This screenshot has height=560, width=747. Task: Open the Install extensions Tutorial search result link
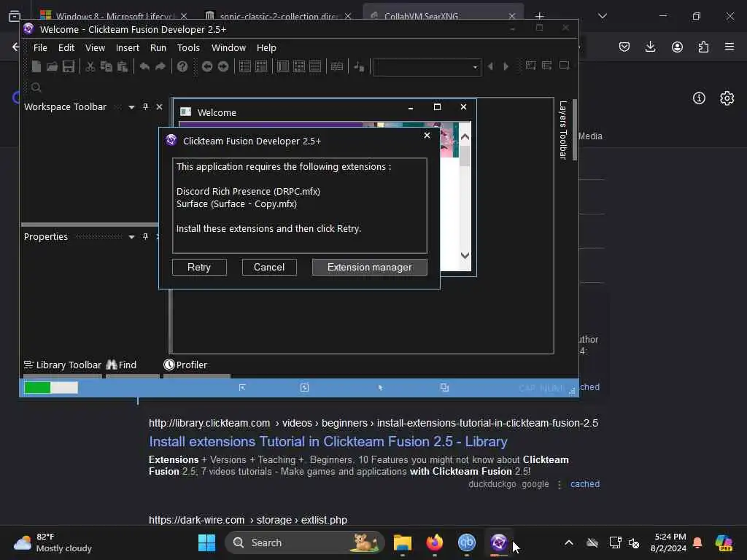coord(328,441)
